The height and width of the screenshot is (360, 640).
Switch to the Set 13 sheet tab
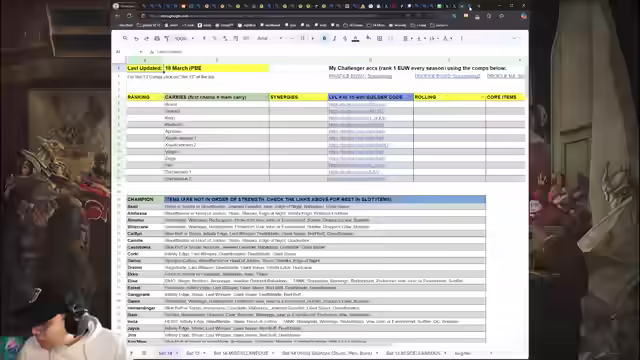pos(193,353)
